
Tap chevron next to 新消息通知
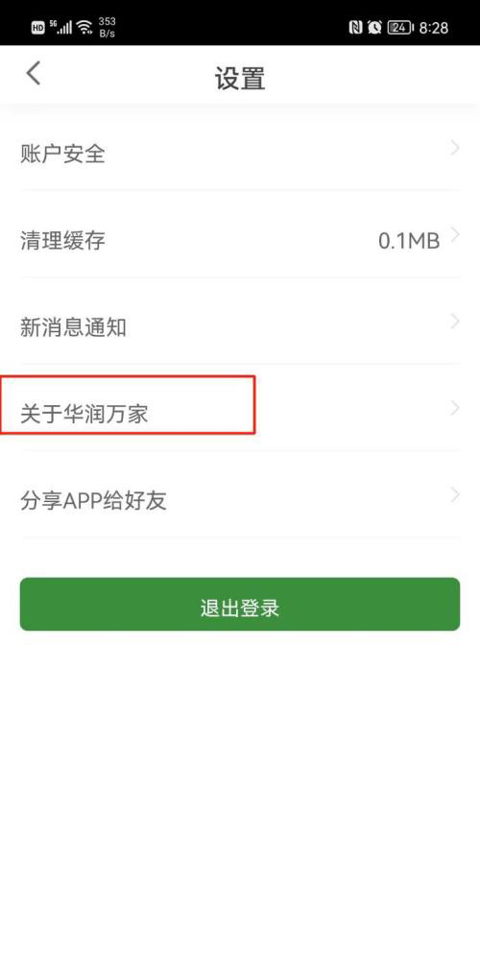click(455, 322)
